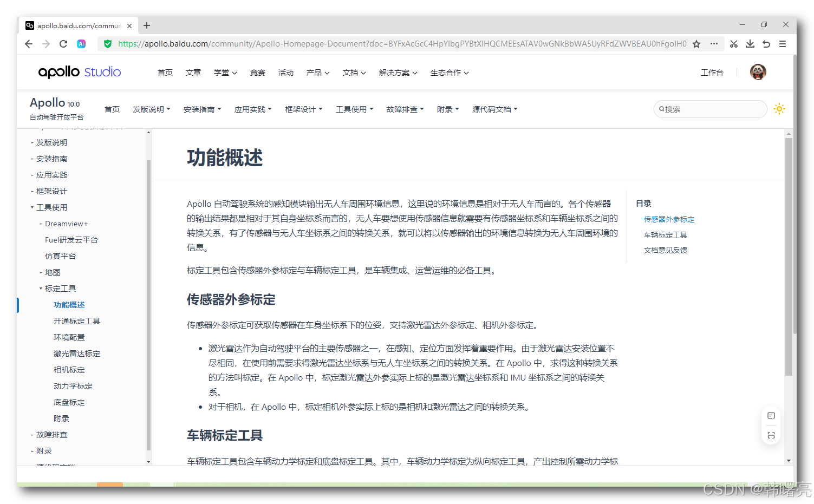This screenshot has height=504, width=814.
Task: Toggle the sun light/dark theme icon
Action: [x=779, y=109]
